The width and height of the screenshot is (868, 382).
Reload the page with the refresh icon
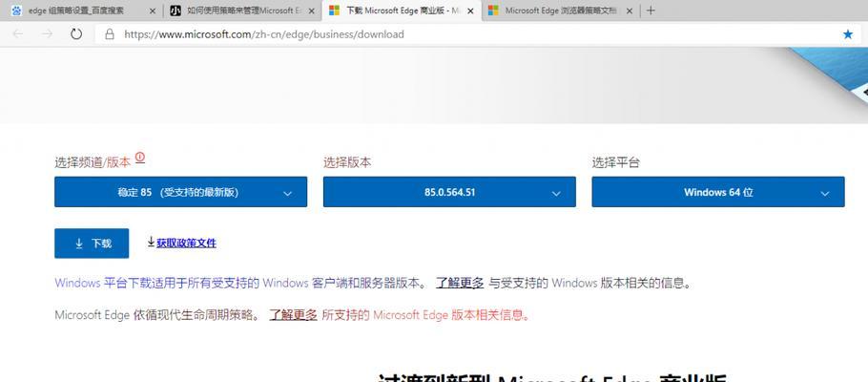(76, 34)
